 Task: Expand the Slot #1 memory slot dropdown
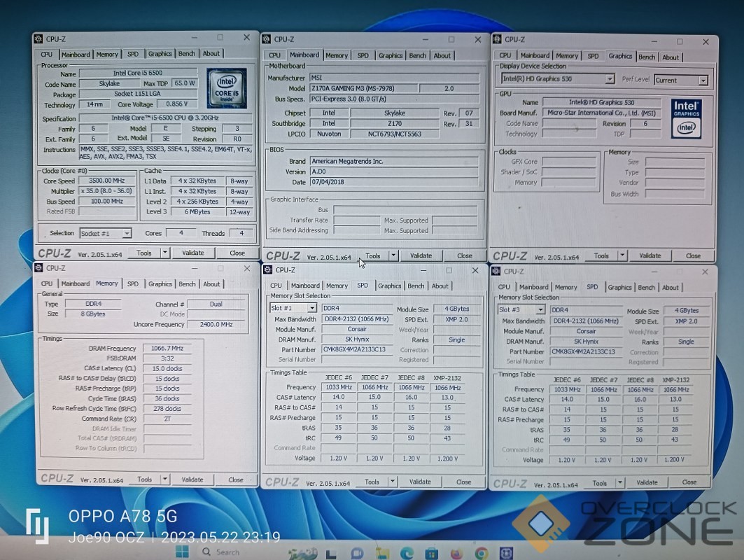pos(311,308)
